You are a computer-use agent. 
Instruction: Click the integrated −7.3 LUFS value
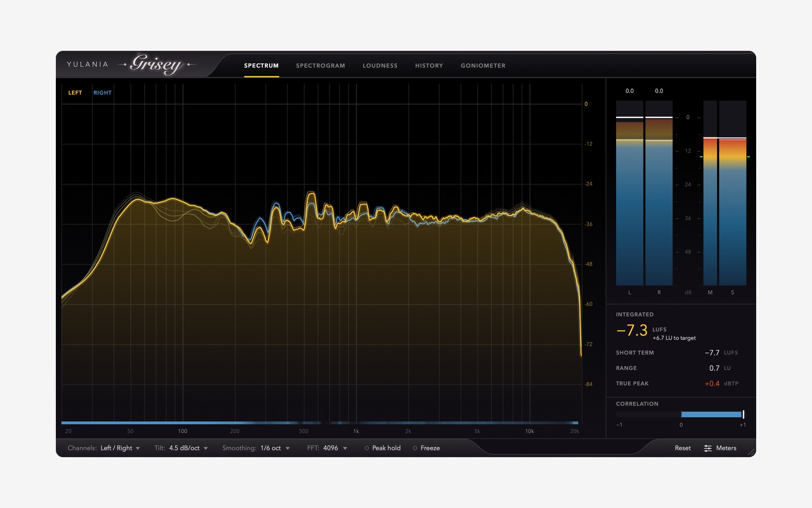click(x=632, y=330)
